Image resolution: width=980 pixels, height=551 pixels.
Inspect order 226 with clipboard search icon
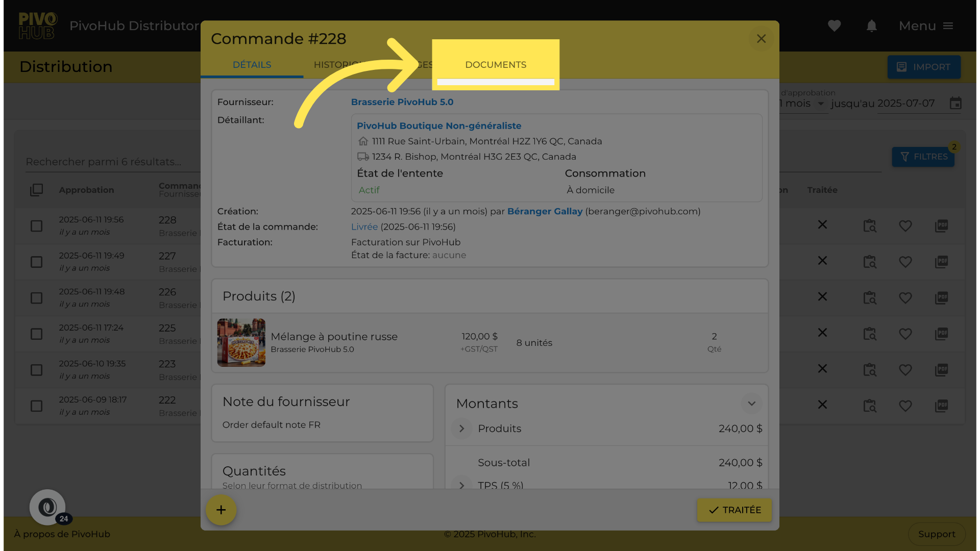pyautogui.click(x=869, y=297)
